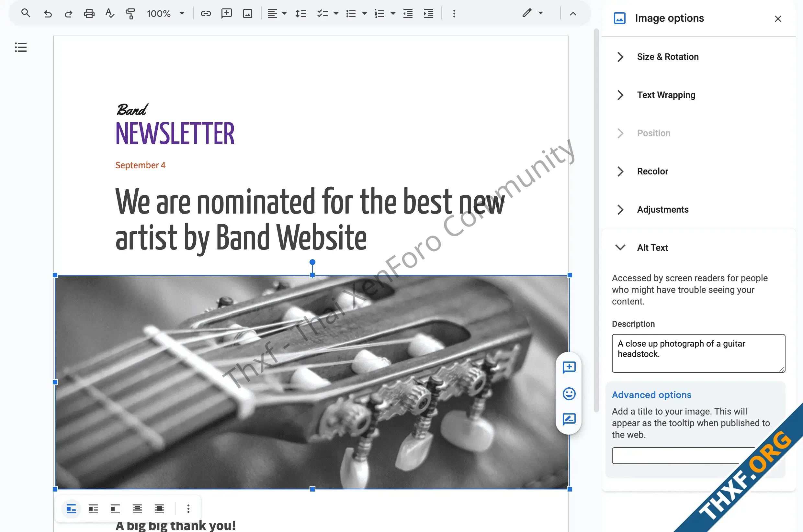Click the document vertical scrollbar

(x=596, y=221)
